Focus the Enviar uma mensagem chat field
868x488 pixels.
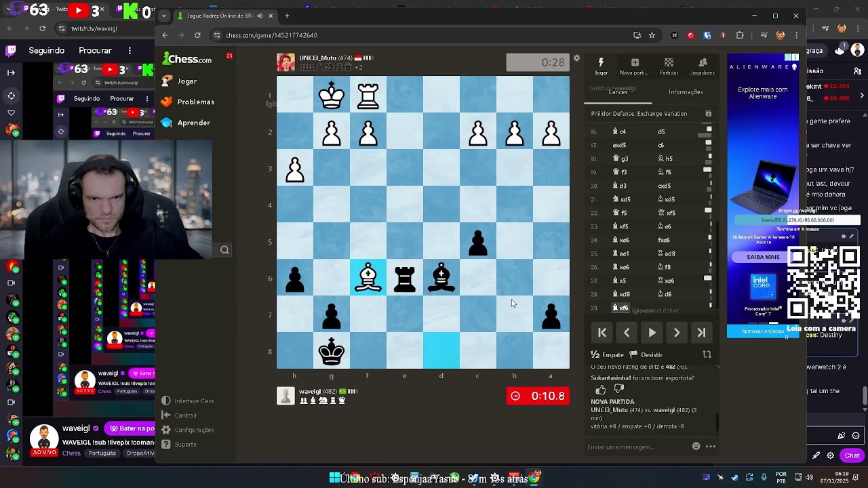click(x=636, y=447)
